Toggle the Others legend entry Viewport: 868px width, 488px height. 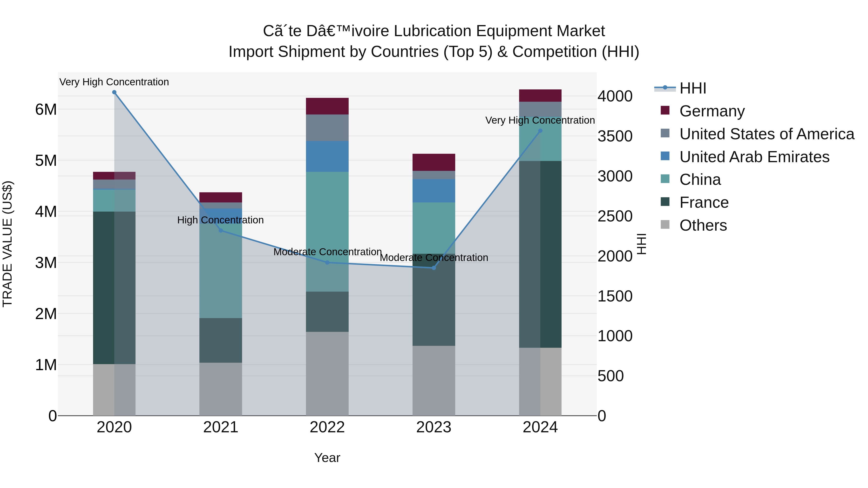click(694, 225)
